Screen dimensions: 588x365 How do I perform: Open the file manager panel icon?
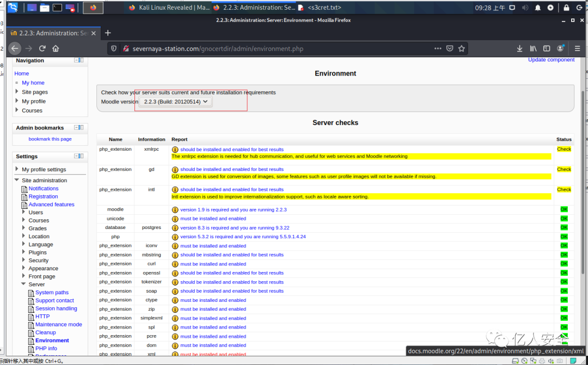(x=45, y=8)
